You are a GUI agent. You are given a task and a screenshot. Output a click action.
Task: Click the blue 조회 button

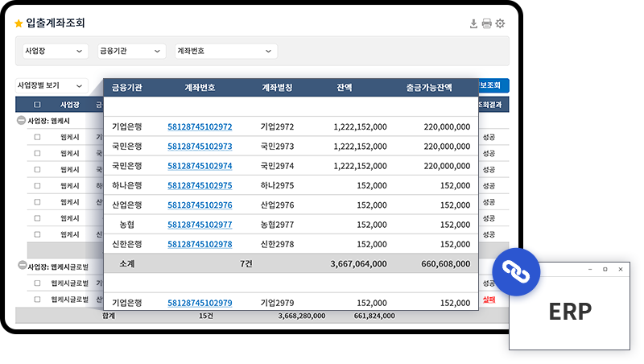click(493, 85)
